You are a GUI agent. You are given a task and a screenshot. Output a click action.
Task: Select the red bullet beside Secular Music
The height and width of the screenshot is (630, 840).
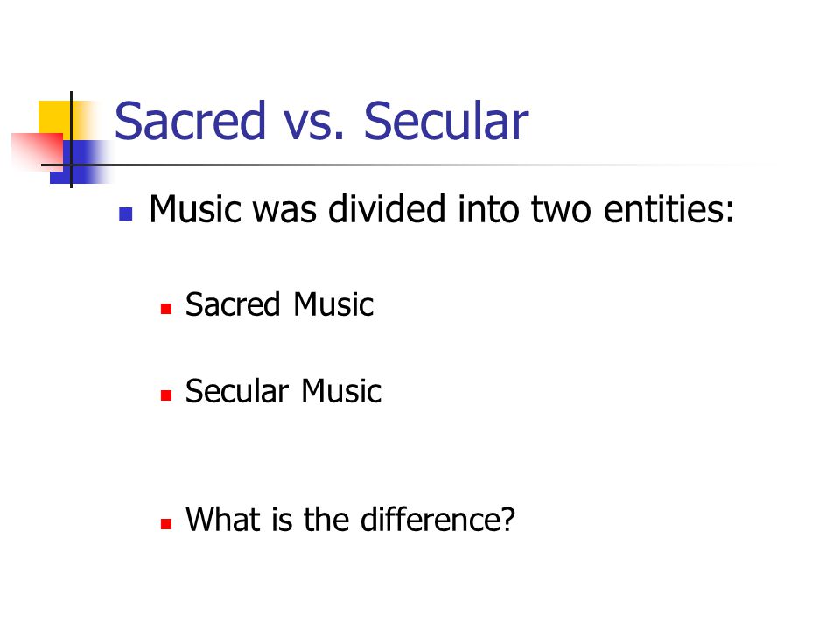(166, 395)
